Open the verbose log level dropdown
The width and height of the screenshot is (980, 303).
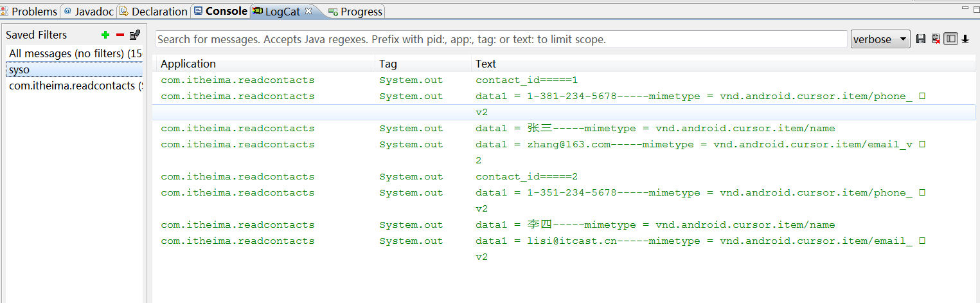[x=880, y=39]
